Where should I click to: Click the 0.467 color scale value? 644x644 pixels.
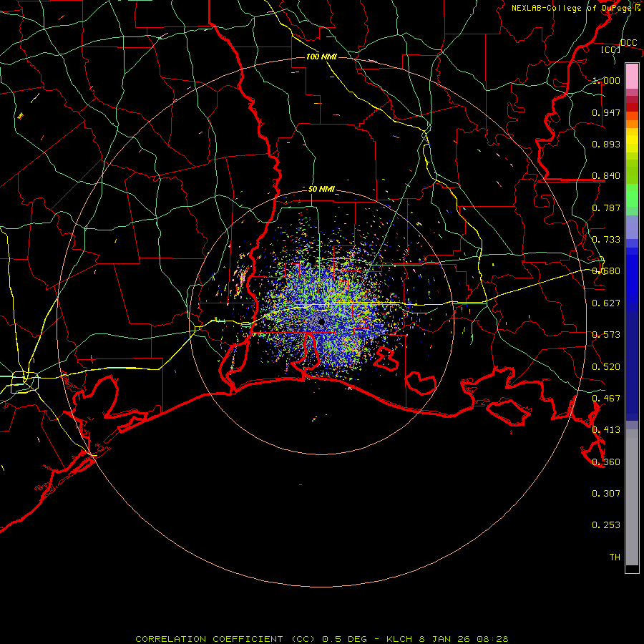pyautogui.click(x=606, y=399)
